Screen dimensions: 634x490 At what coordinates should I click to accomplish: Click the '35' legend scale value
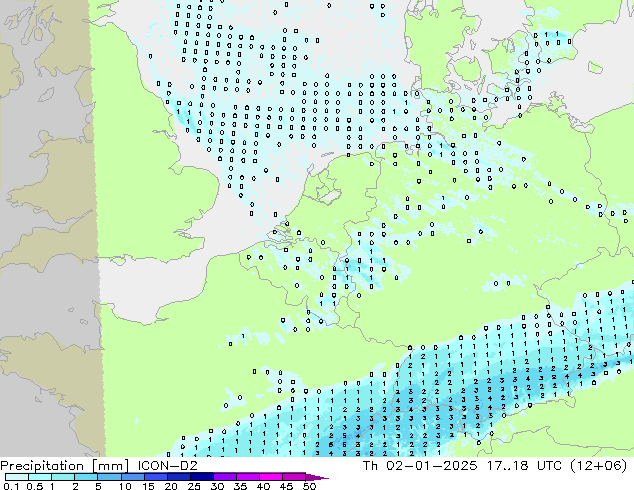pos(240,486)
